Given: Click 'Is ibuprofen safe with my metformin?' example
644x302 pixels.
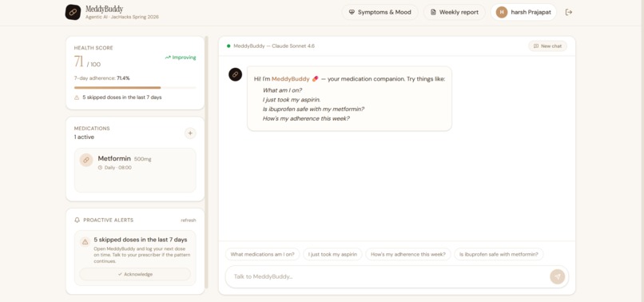Looking at the screenshot, I should (313, 109).
